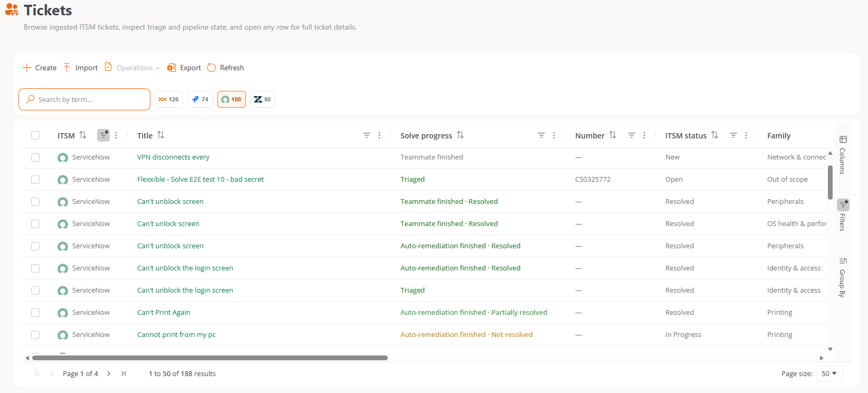Viewport: 868px width, 393px height.
Task: Open ITSM column options menu
Action: (x=116, y=135)
